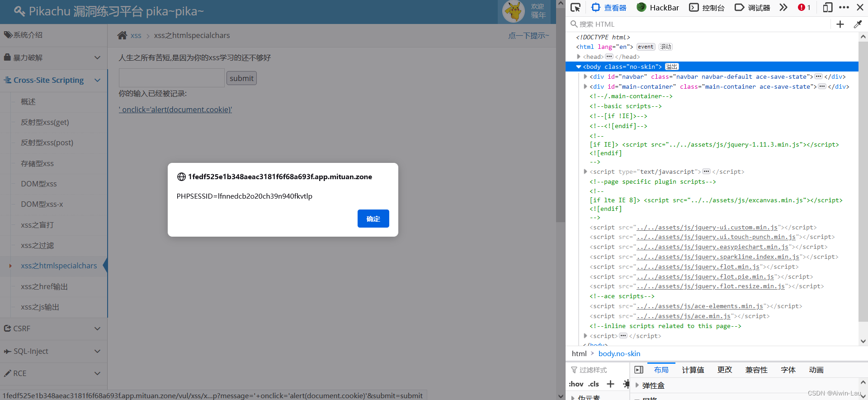This screenshot has width=868, height=400.
Task: Expand the head element node
Action: tap(579, 57)
